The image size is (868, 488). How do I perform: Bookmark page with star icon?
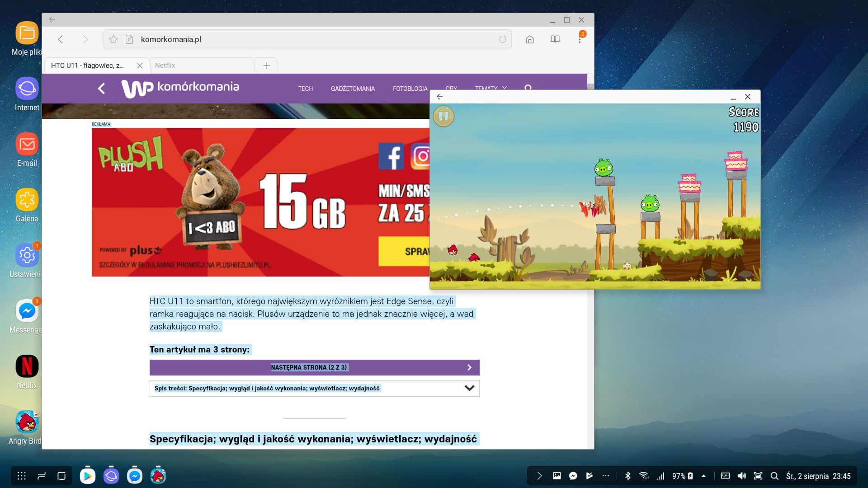(x=113, y=39)
